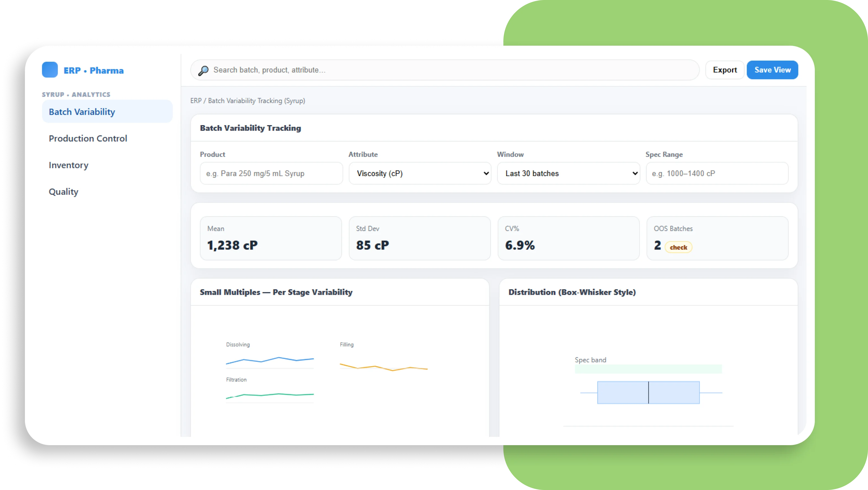The image size is (868, 490).
Task: Open the Attribute dropdown showing Viscosity (cP)
Action: click(x=420, y=173)
